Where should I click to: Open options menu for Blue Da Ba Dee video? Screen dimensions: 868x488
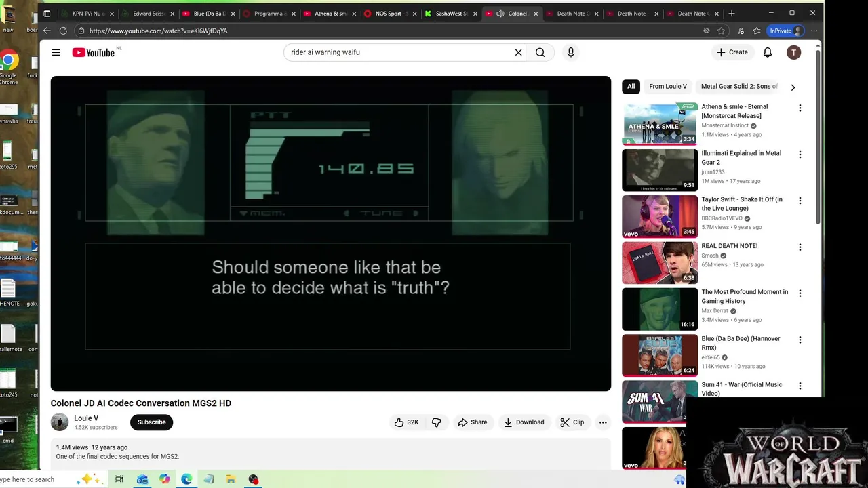(x=800, y=340)
